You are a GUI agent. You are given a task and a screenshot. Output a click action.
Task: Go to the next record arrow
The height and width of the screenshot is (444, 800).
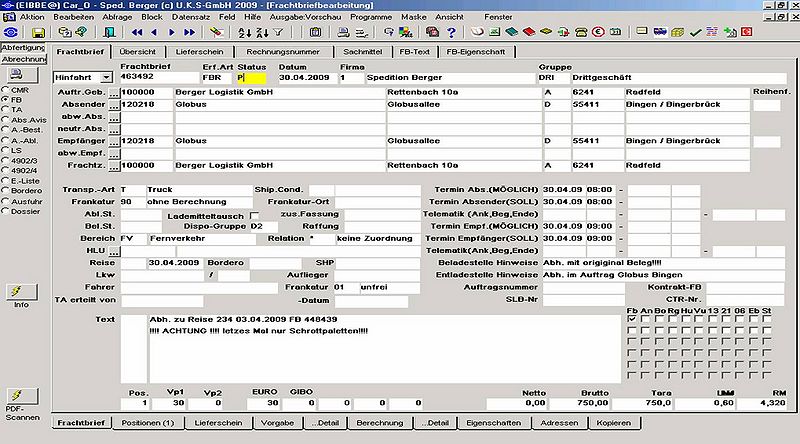point(171,33)
